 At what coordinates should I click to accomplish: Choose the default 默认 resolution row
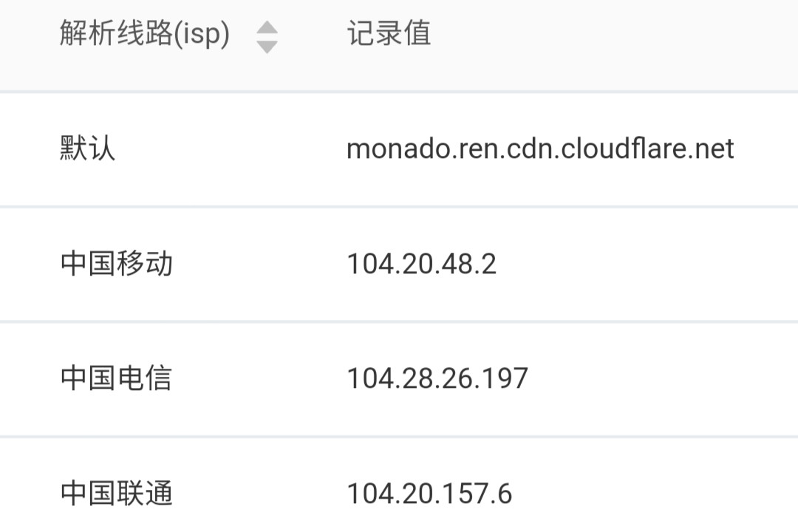click(x=399, y=149)
